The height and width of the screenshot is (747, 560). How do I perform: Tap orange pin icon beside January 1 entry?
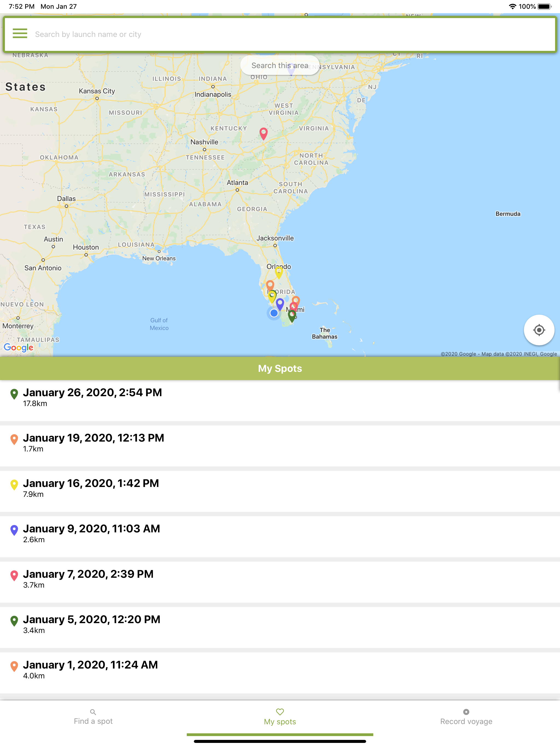14,666
